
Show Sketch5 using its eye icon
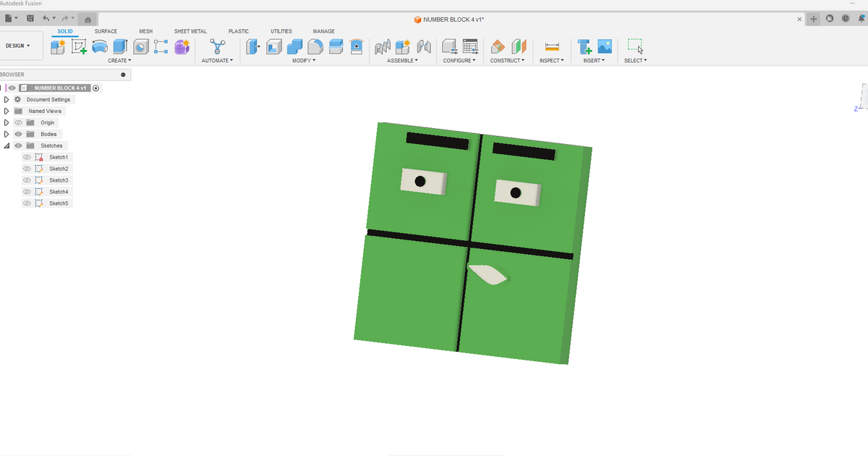click(27, 203)
